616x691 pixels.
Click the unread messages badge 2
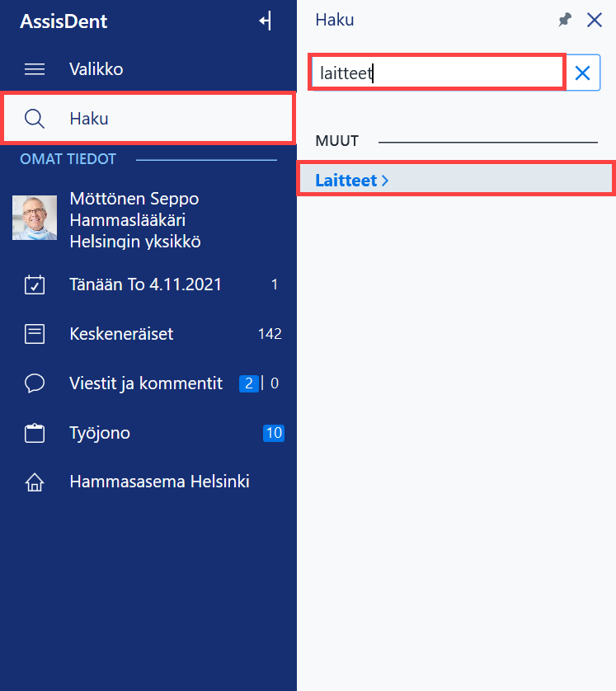point(248,383)
